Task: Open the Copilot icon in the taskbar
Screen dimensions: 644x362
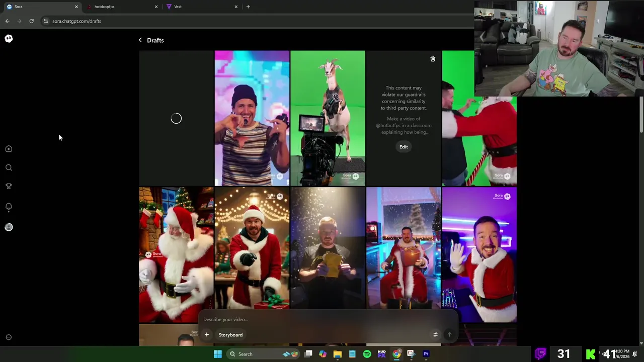Action: 323,354
